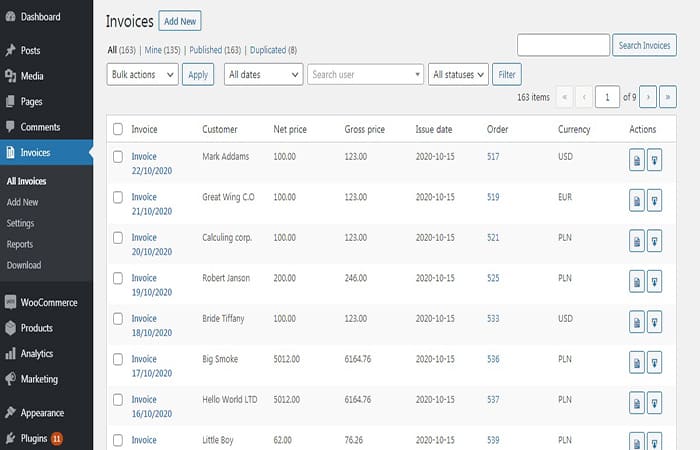Select checkbox for Robert Janson invoice
The width and height of the screenshot is (700, 450).
click(118, 278)
